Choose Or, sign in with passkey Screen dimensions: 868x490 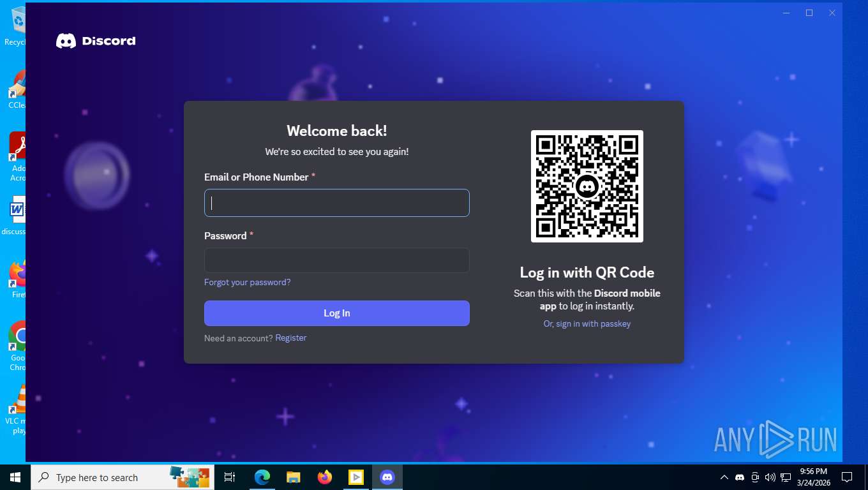coord(587,323)
